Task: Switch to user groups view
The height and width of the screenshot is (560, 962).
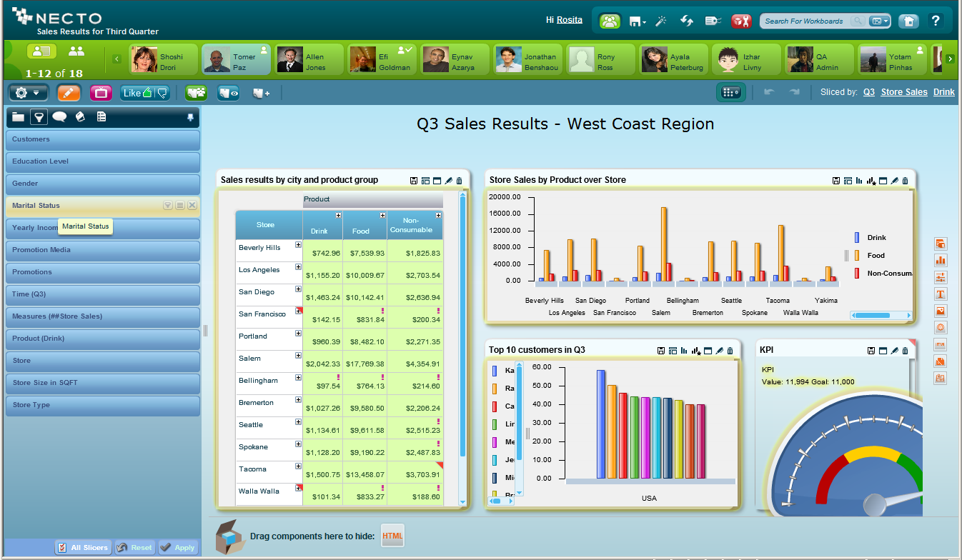Action: 76,51
